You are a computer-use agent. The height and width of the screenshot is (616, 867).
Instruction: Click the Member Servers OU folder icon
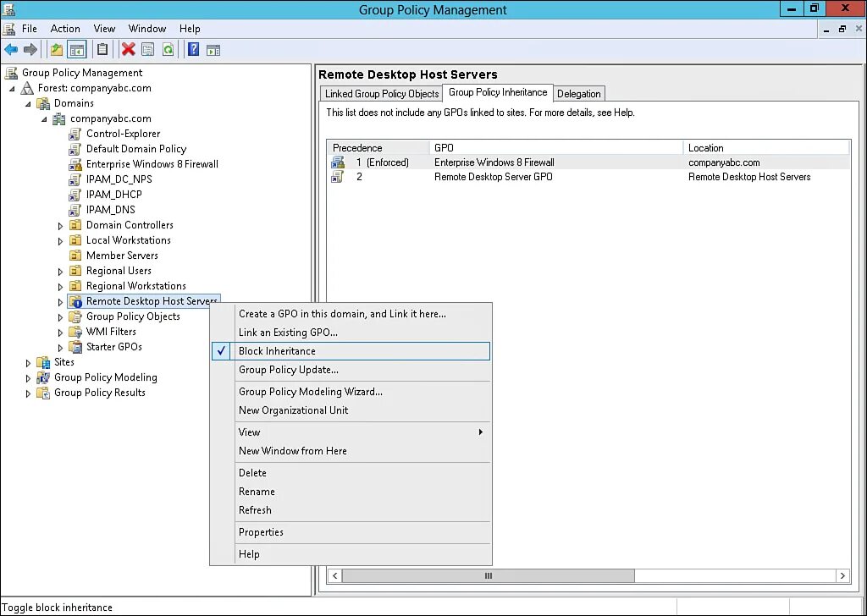[x=75, y=256]
